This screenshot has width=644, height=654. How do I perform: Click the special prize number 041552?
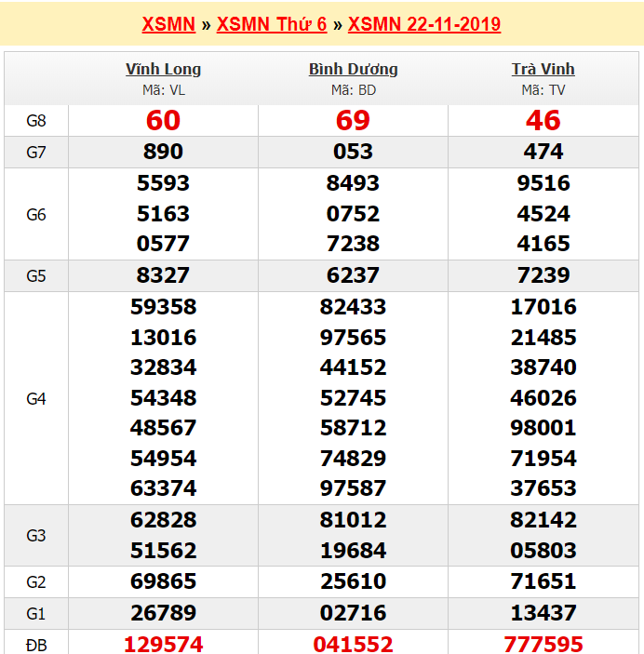[x=353, y=645]
